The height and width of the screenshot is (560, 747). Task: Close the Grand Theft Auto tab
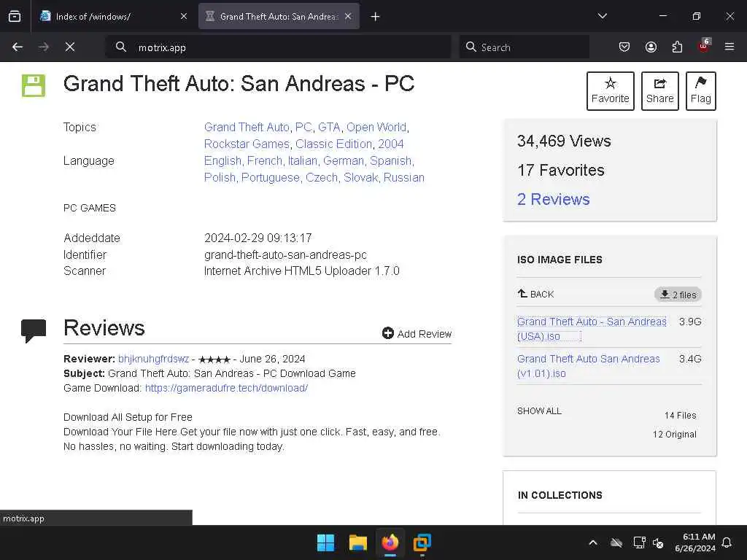point(348,17)
